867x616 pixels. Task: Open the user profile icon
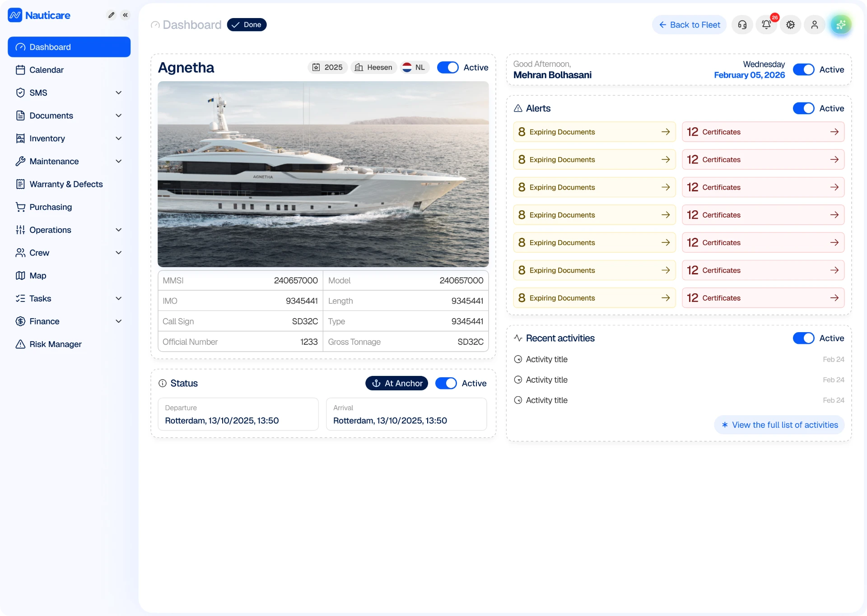point(814,25)
